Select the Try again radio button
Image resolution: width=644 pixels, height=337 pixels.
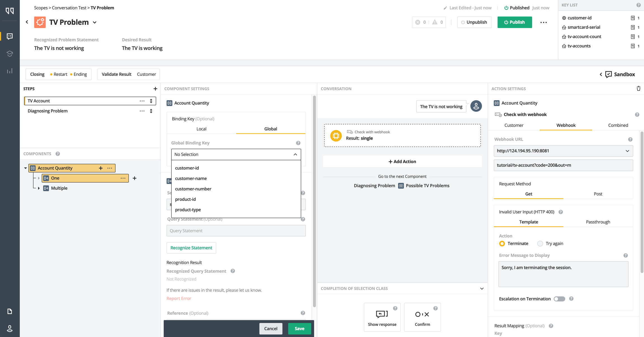tap(540, 244)
